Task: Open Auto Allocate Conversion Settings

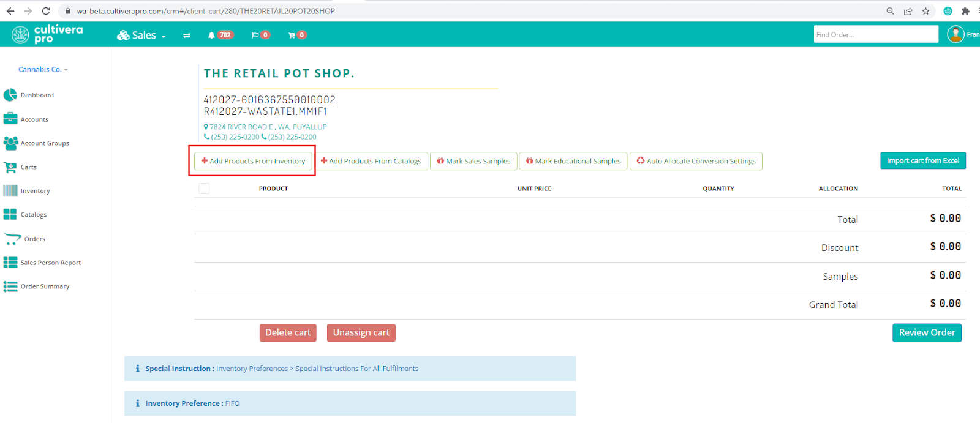Action: point(696,161)
